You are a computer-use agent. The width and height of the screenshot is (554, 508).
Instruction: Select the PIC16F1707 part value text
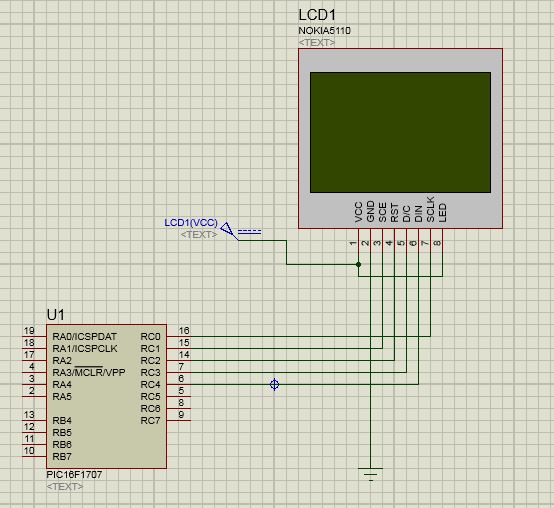[x=74, y=474]
